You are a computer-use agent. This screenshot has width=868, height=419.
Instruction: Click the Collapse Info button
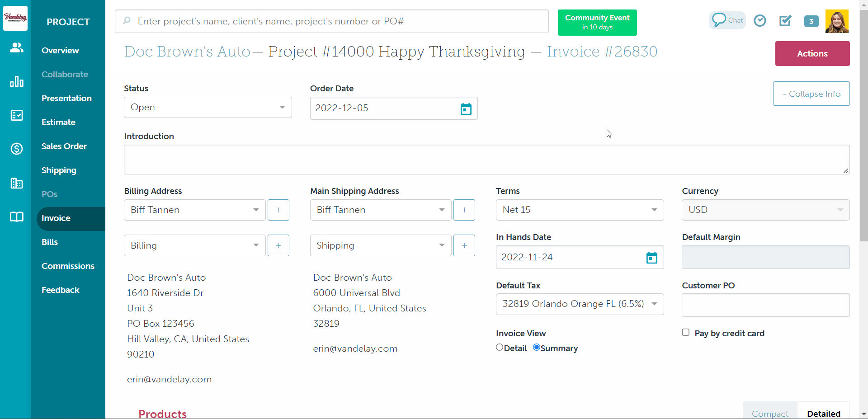point(811,94)
